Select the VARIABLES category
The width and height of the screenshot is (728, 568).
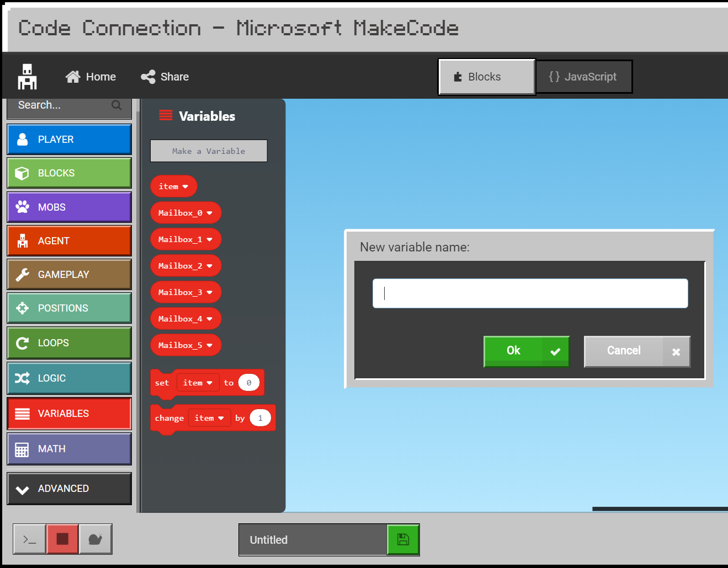[69, 414]
